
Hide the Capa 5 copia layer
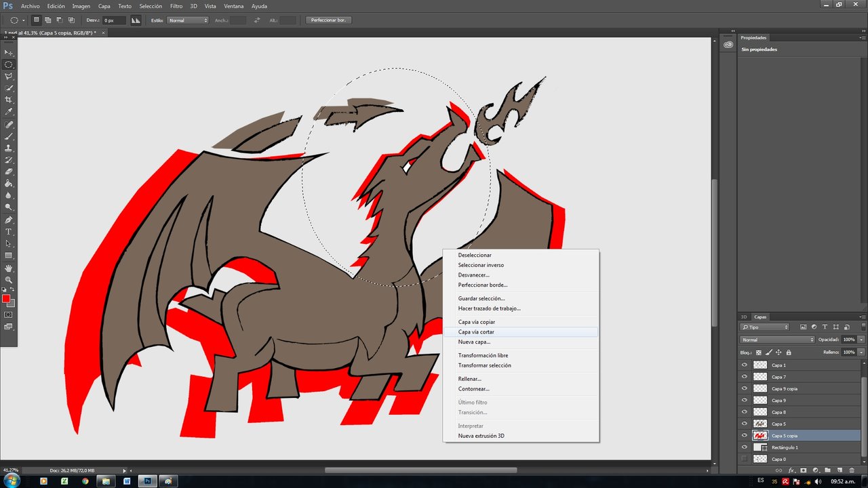[745, 436]
